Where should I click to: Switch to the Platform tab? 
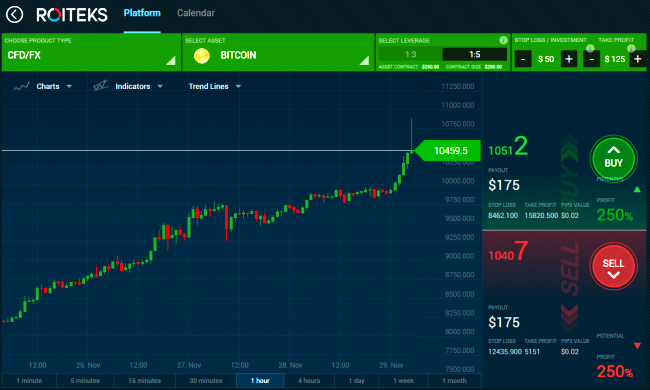pos(142,13)
